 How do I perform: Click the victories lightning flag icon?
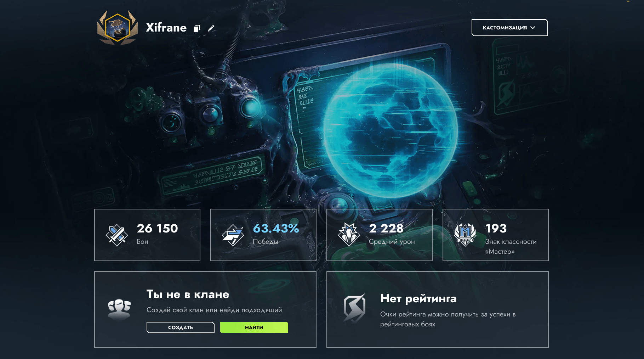click(x=233, y=235)
